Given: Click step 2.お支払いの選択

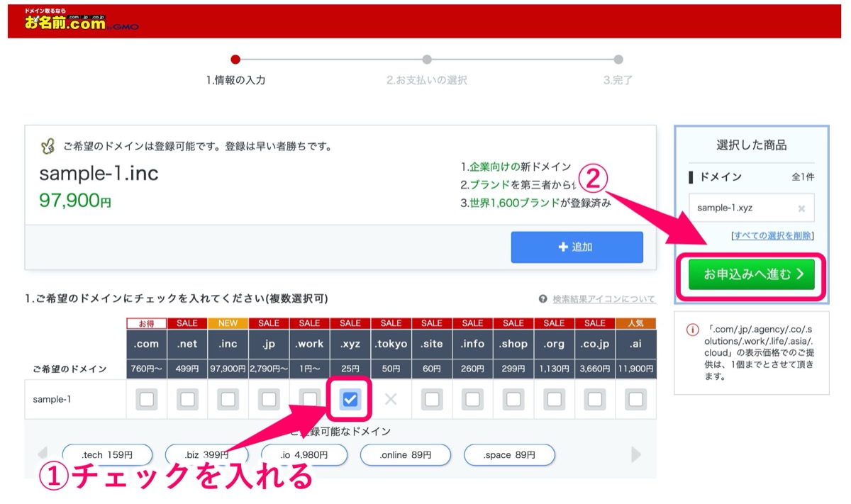Looking at the screenshot, I should coord(427,80).
